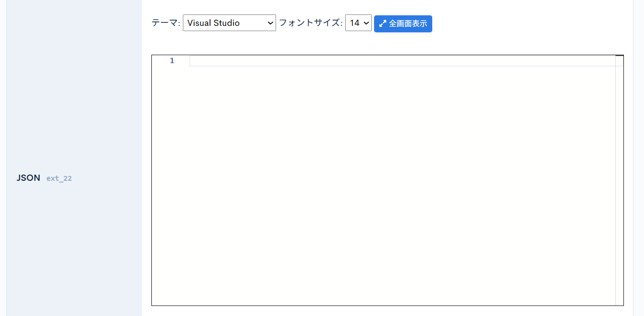Click the JSON field label

coord(28,178)
